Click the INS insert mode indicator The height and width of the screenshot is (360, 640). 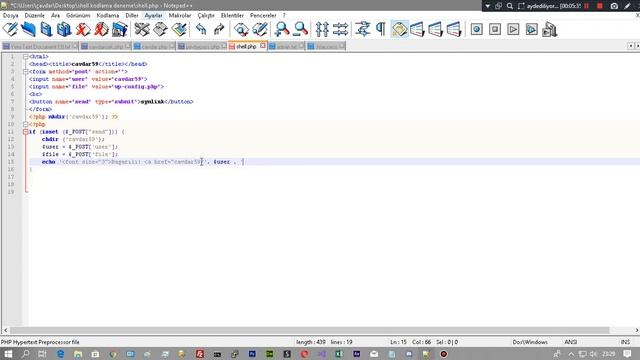625,342
